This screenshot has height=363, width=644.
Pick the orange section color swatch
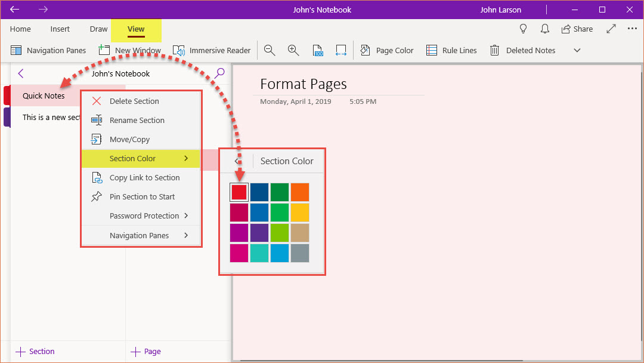click(300, 192)
